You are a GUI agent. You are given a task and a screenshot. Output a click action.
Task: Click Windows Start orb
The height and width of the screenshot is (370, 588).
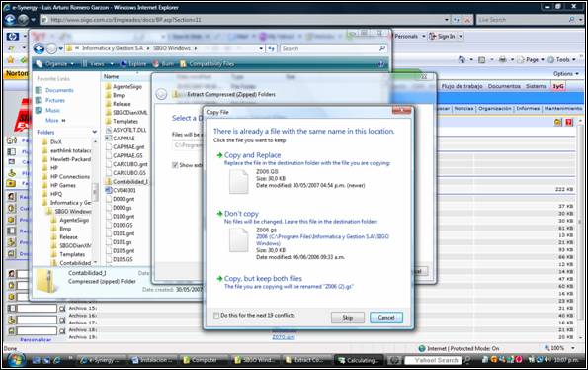tap(15, 359)
